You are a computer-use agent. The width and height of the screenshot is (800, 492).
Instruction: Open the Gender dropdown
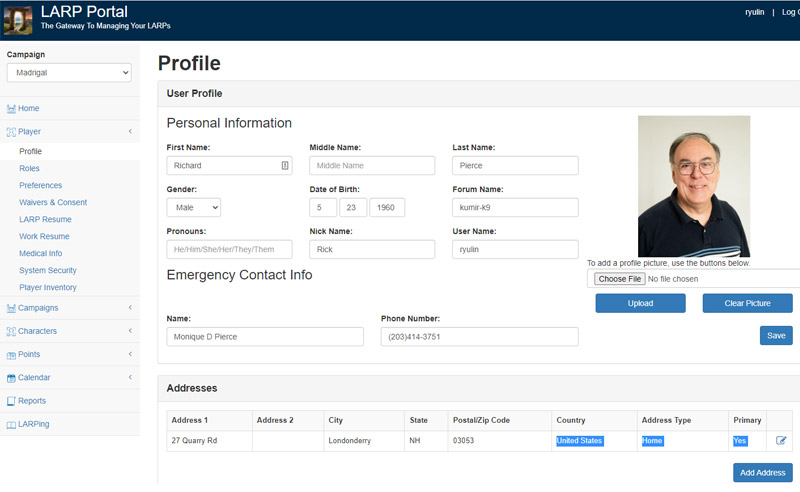(x=193, y=207)
